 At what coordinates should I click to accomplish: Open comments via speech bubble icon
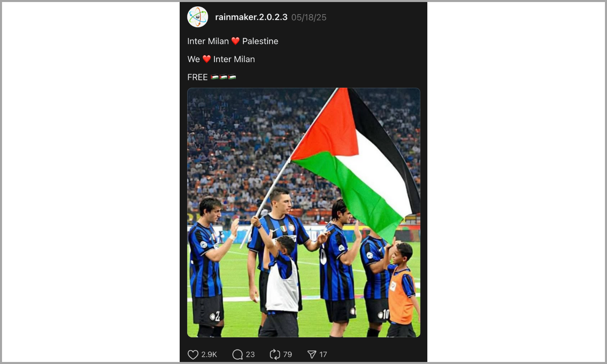coord(238,355)
